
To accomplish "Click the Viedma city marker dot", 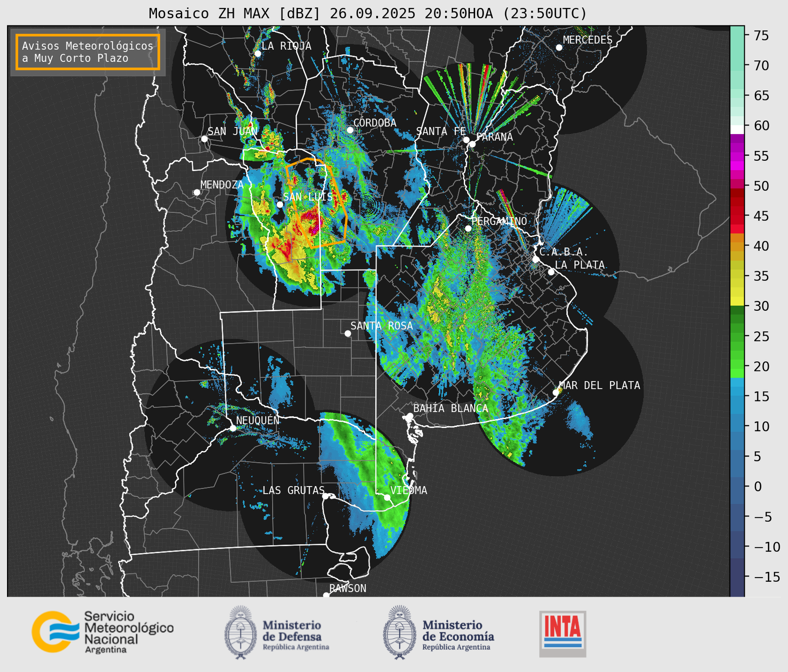I will [x=387, y=497].
